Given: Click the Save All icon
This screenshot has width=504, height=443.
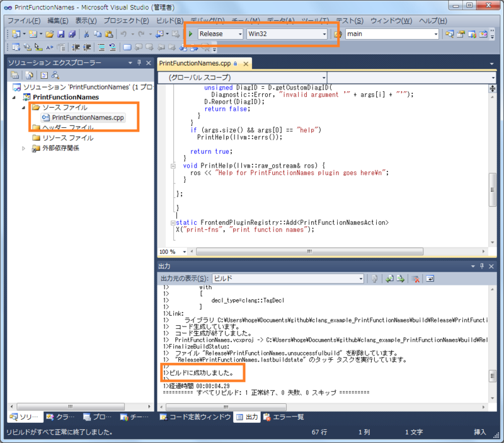Looking at the screenshot, I should (x=72, y=34).
